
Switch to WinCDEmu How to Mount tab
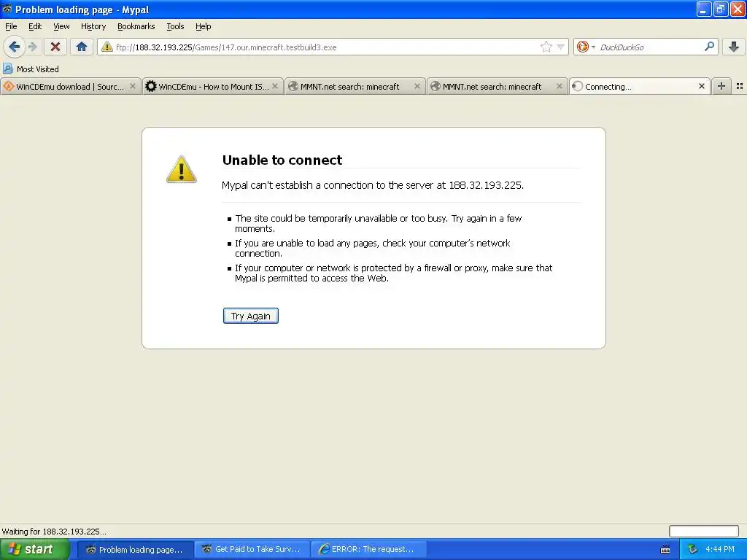[212, 87]
